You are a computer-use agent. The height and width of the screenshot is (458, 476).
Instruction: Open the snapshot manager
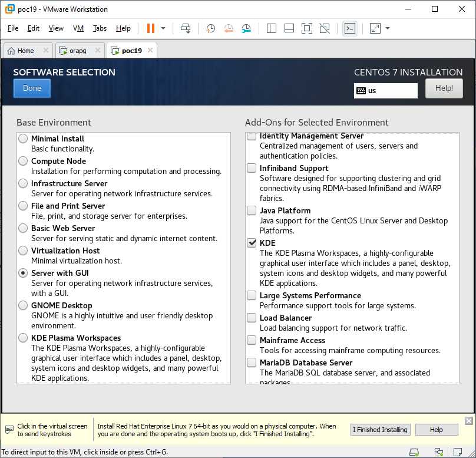[x=246, y=28]
